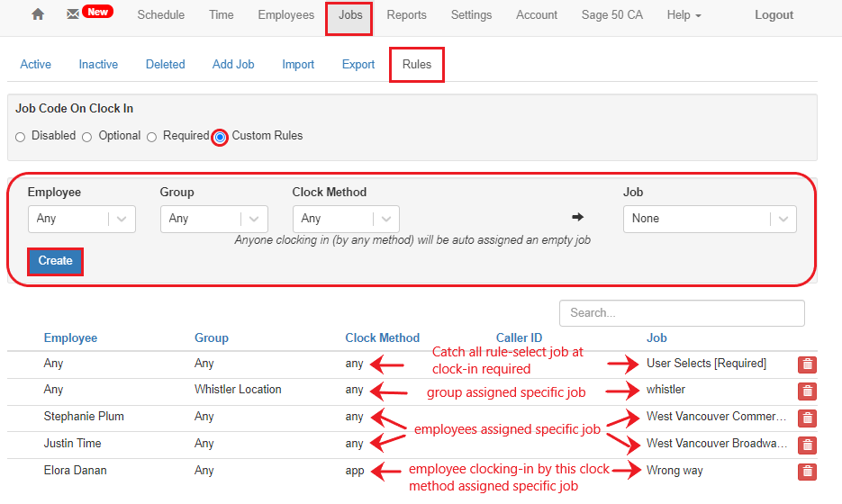Screen dimensions: 842x504
Task: Select the Custom Rules radio option
Action: 220,137
